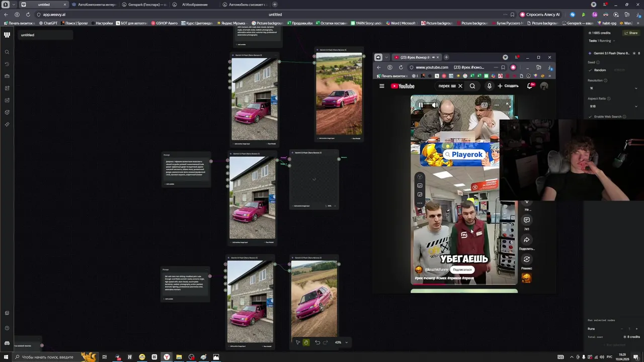Go back in YouTube browser window
644x362 pixels.
click(379, 67)
